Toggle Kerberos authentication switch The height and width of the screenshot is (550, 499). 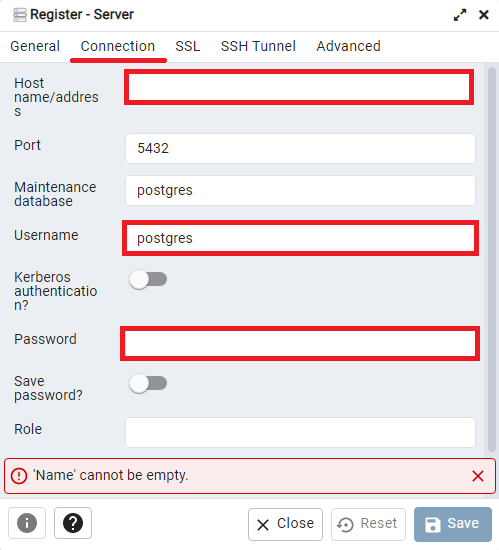coord(148,279)
